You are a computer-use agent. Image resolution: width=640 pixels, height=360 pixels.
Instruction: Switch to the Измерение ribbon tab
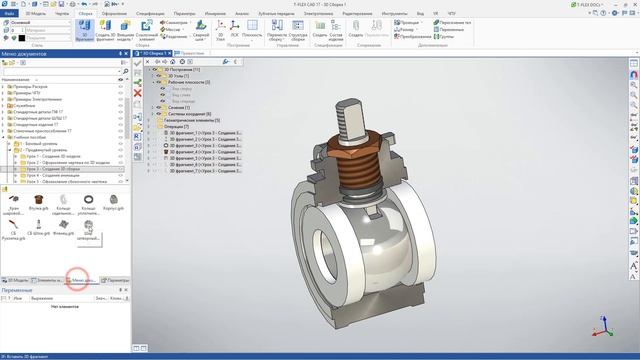click(215, 13)
